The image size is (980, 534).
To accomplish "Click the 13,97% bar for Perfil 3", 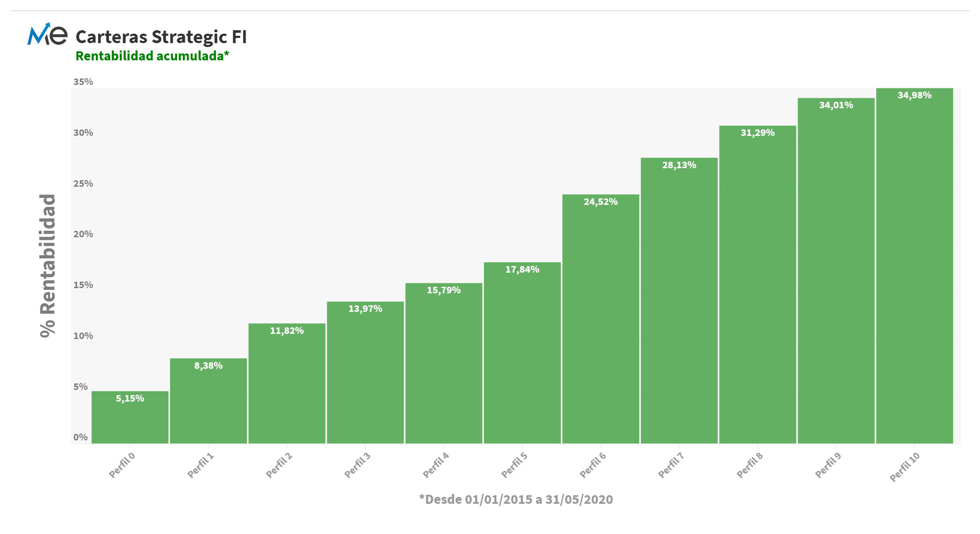I will coord(365,372).
